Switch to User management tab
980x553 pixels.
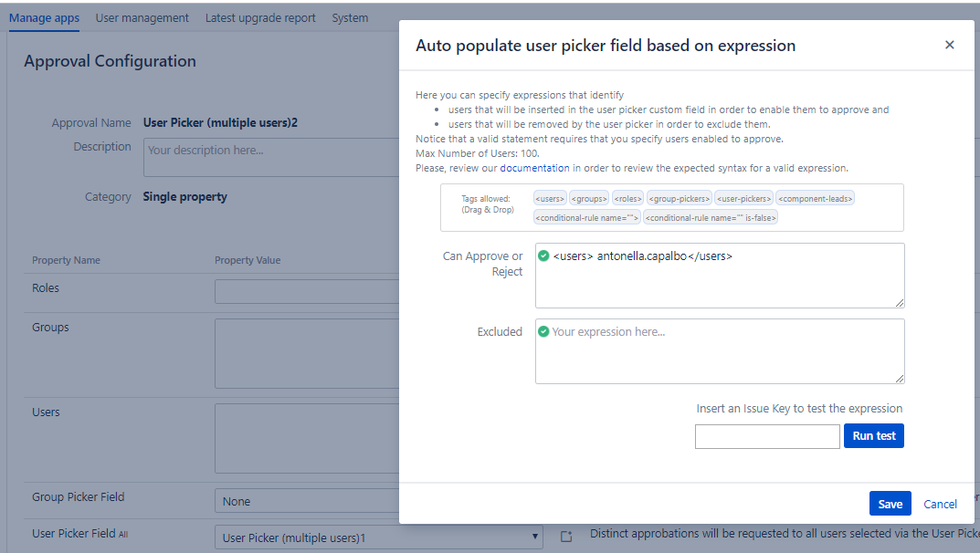click(x=142, y=18)
